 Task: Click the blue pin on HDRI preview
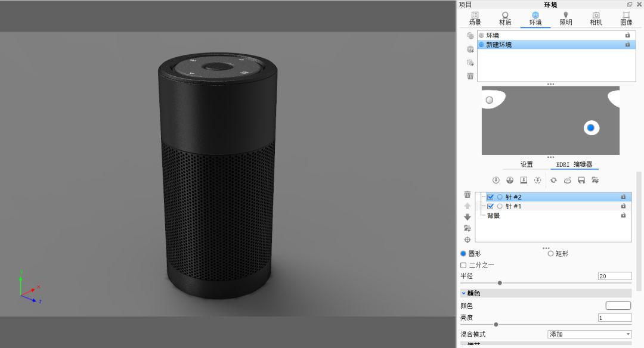tap(591, 128)
